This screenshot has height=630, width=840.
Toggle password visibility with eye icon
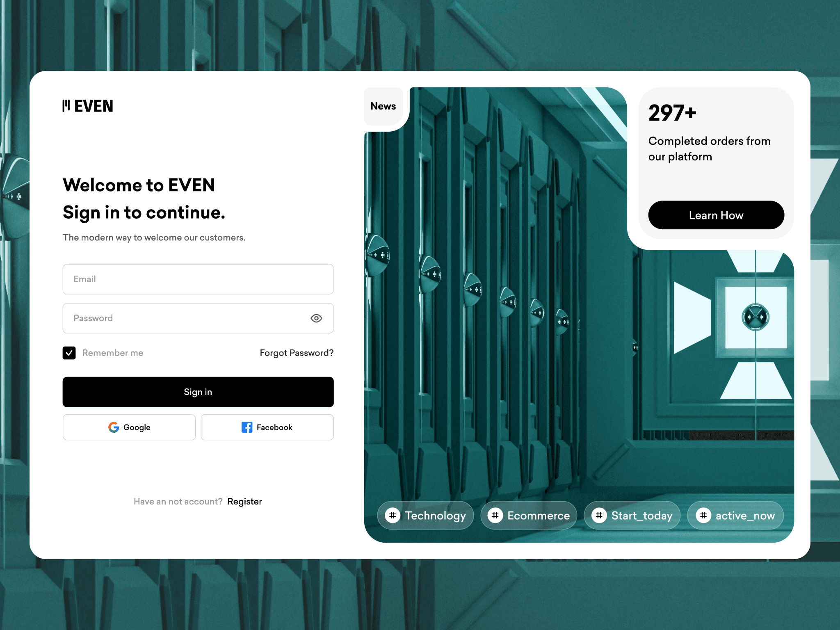(316, 318)
